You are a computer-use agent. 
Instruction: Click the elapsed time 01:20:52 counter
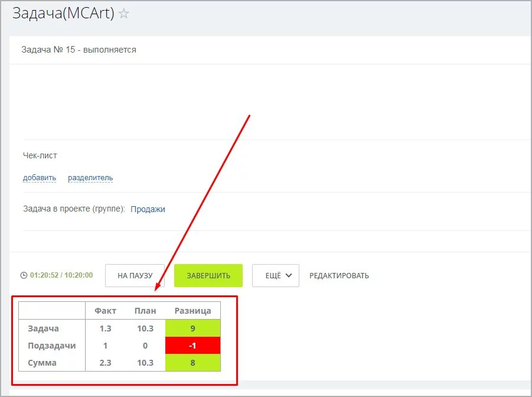[x=45, y=275]
